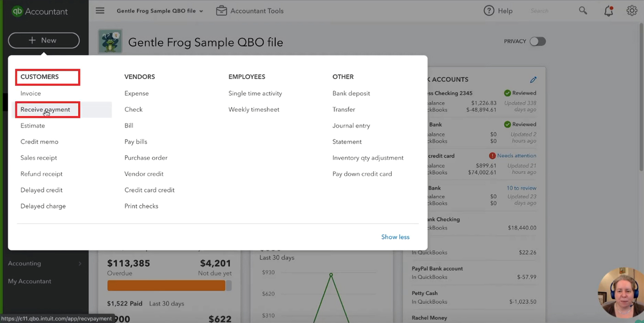The height and width of the screenshot is (323, 644).
Task: Choose Check under Vendors
Action: point(133,109)
